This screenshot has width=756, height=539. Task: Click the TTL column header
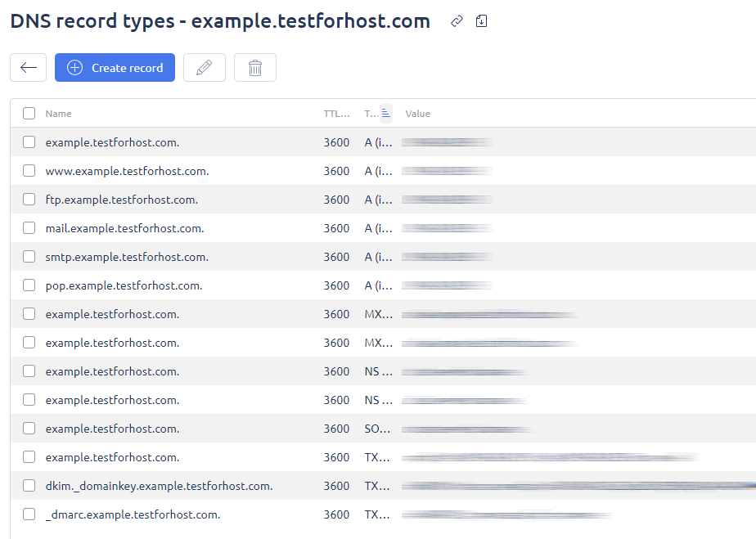click(x=336, y=114)
